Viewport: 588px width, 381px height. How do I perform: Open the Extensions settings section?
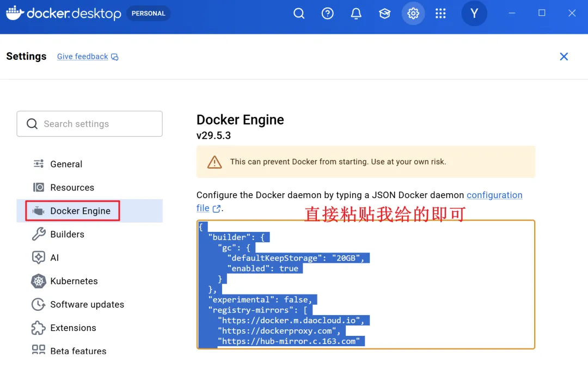(x=90, y=328)
